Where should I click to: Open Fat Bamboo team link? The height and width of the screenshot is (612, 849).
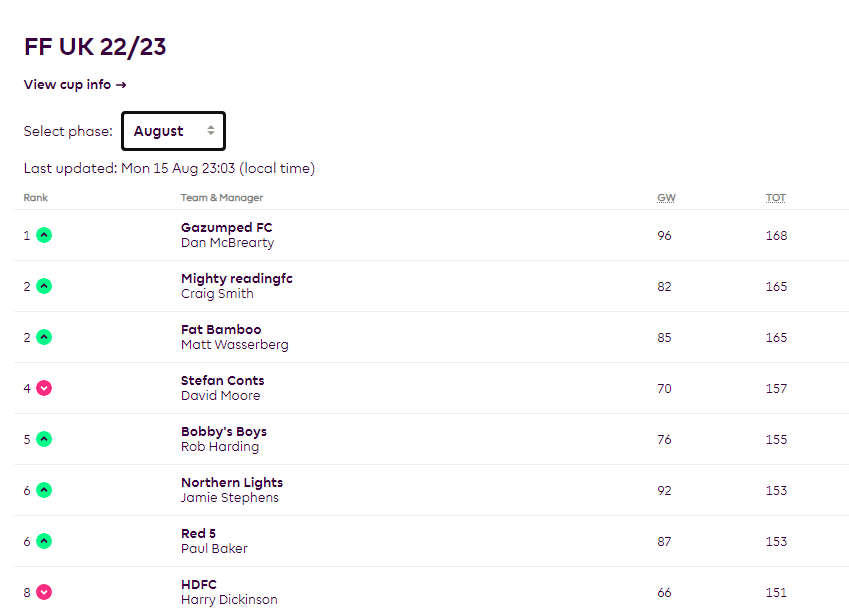(x=221, y=330)
